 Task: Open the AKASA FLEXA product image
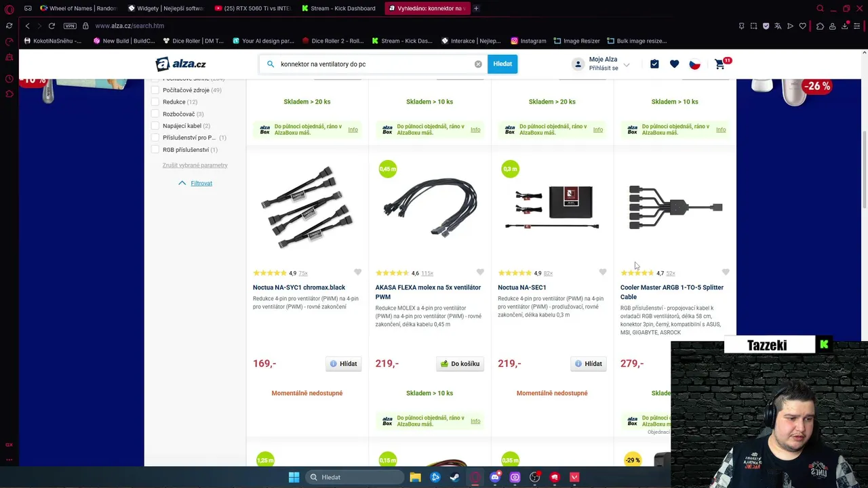point(429,207)
